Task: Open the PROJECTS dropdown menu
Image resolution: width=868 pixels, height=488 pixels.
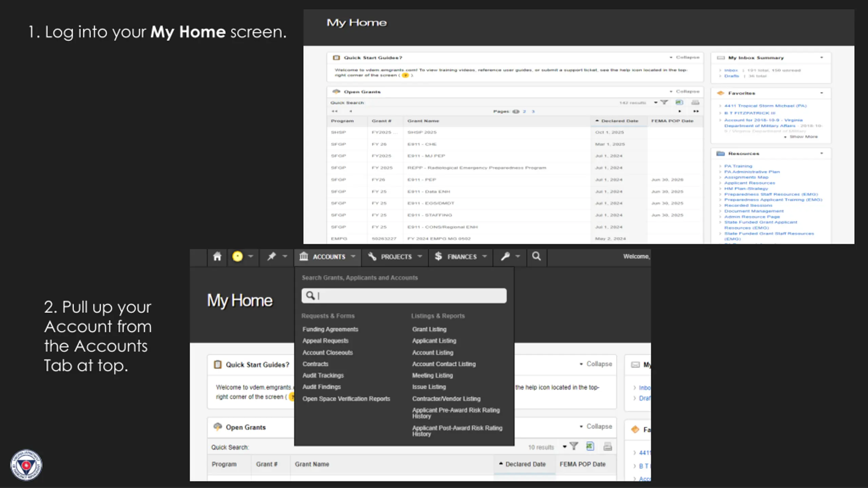Action: pyautogui.click(x=395, y=257)
